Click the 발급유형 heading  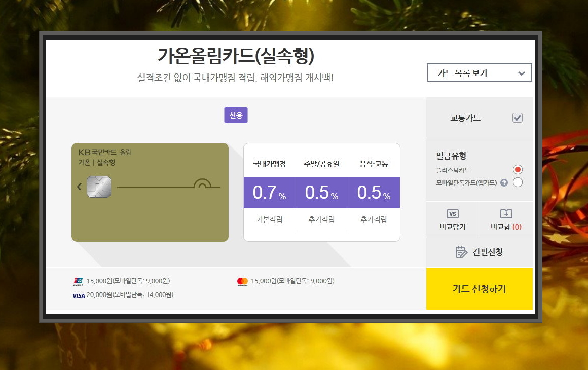(x=451, y=156)
